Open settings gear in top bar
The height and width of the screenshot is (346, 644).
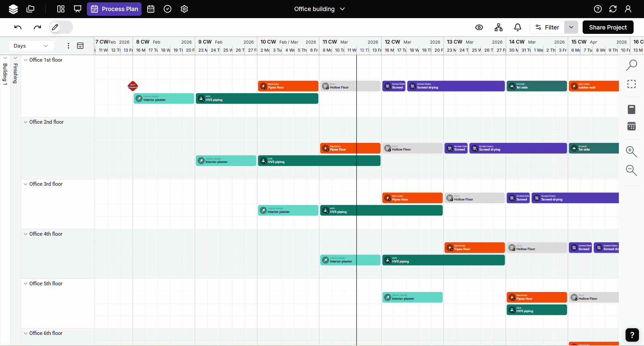click(x=184, y=9)
